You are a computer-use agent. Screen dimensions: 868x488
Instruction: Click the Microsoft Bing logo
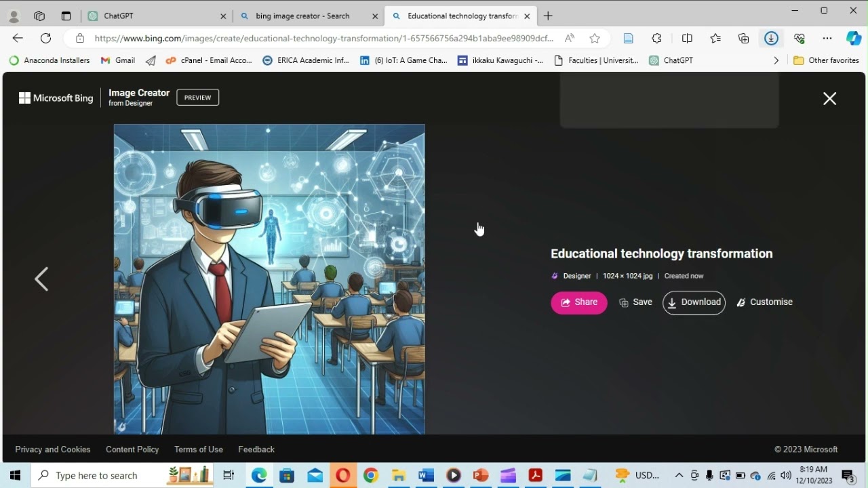pyautogui.click(x=56, y=98)
